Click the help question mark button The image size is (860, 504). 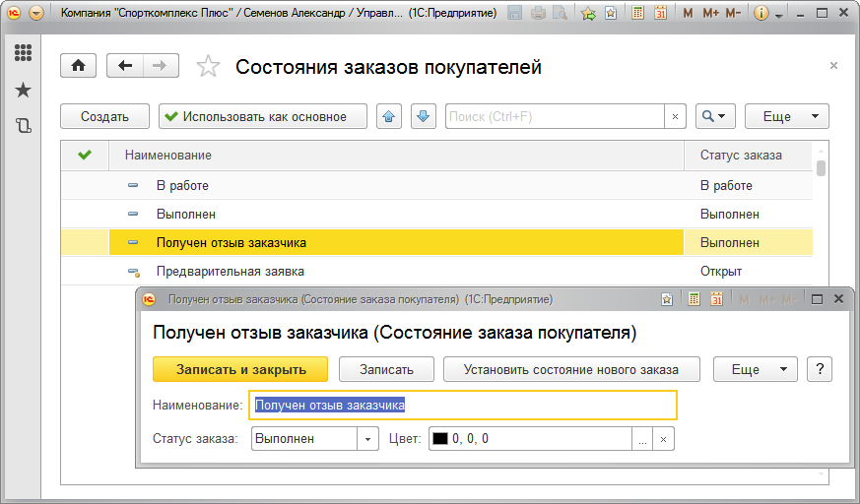click(820, 369)
